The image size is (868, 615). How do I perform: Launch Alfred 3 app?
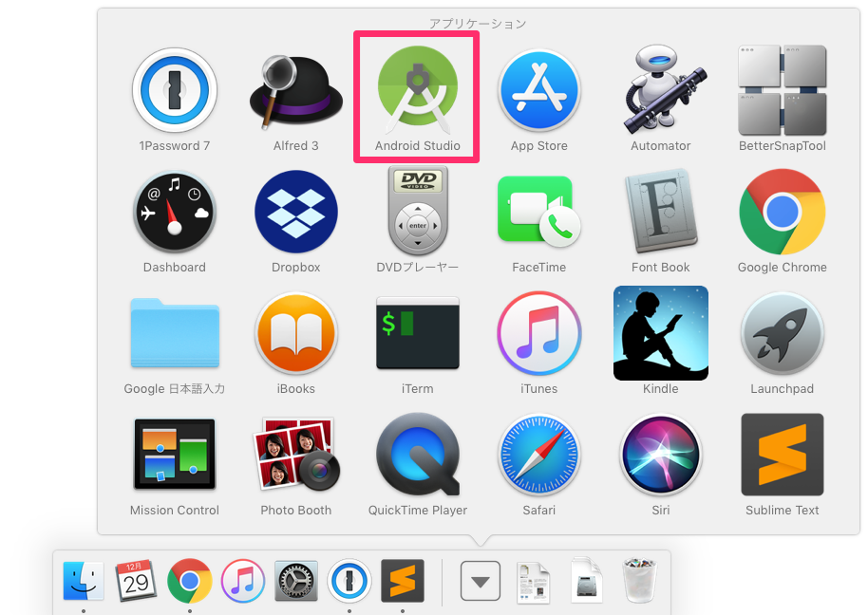click(295, 91)
